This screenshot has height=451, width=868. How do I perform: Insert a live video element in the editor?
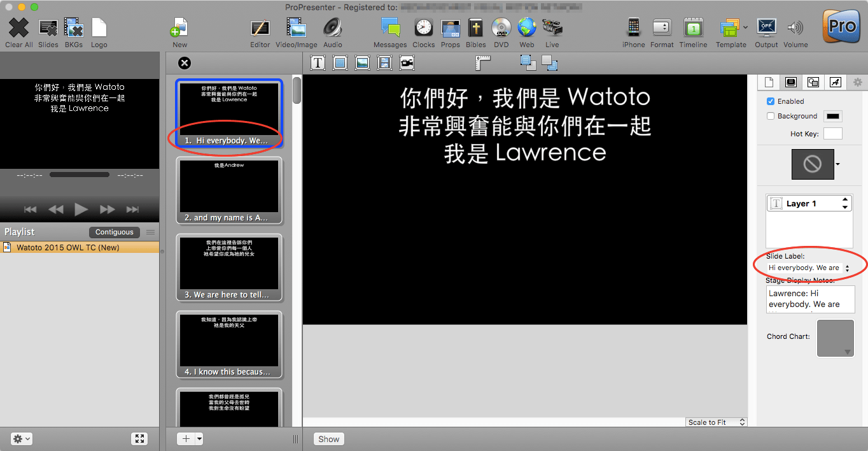tap(407, 62)
